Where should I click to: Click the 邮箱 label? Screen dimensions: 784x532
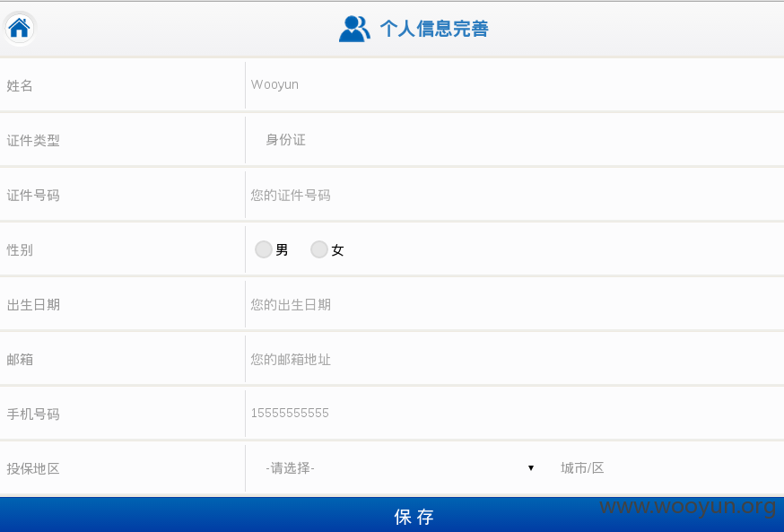[x=20, y=360]
